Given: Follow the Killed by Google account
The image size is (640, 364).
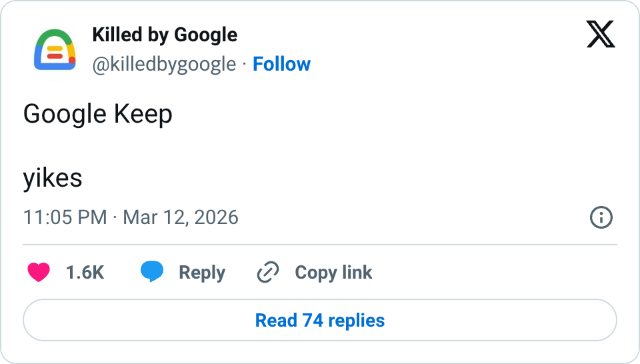Looking at the screenshot, I should [281, 64].
